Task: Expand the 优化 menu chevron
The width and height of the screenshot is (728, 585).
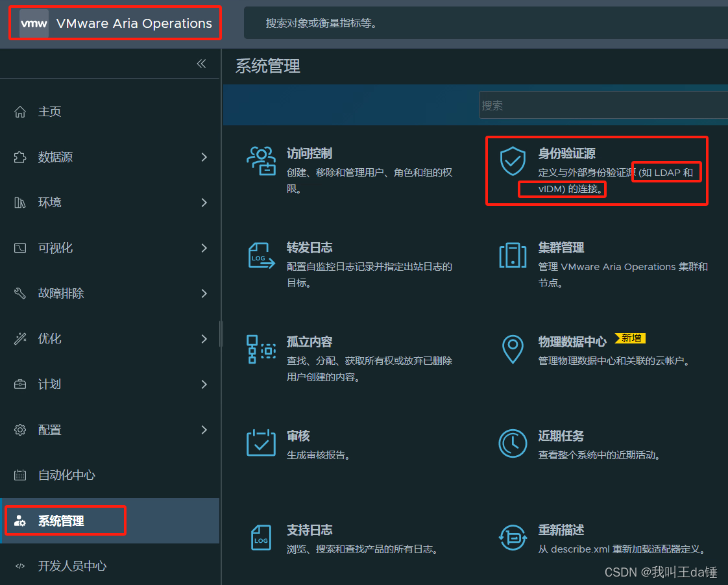Action: pyautogui.click(x=204, y=339)
